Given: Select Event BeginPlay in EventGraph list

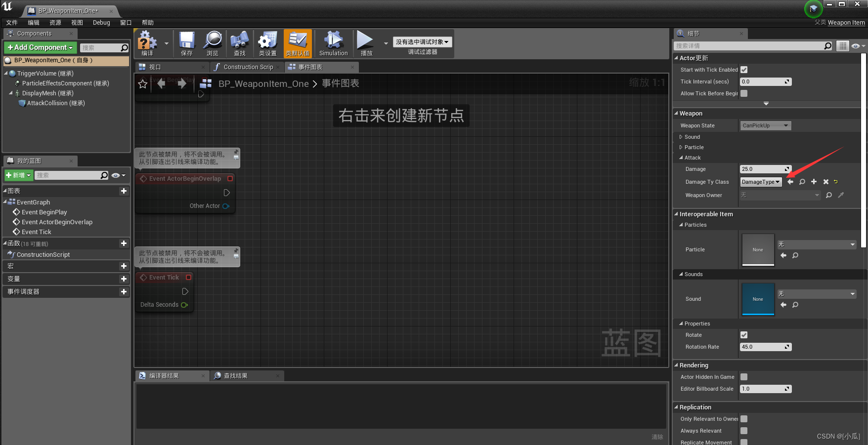Looking at the screenshot, I should pos(44,212).
